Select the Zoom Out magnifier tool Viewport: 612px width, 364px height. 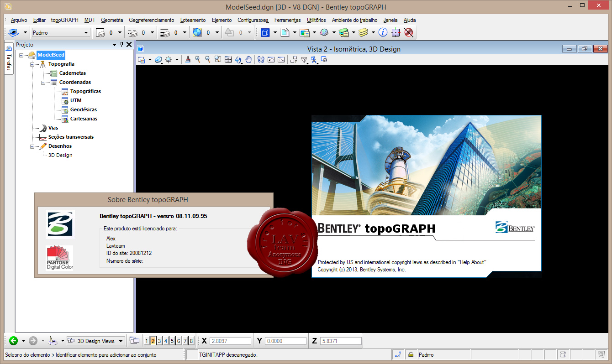pyautogui.click(x=207, y=60)
